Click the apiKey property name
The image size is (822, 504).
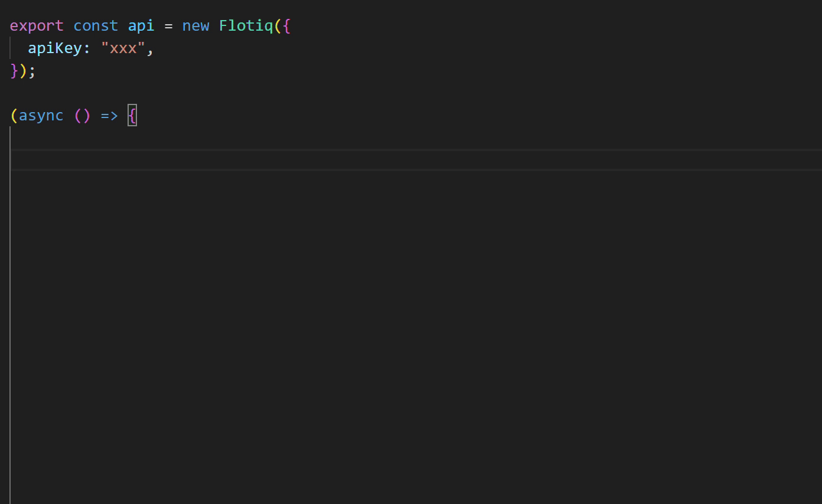click(55, 48)
